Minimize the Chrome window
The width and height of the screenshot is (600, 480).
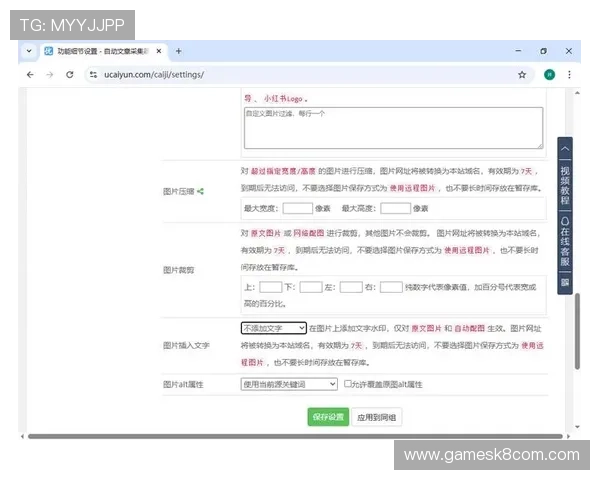pos(518,51)
